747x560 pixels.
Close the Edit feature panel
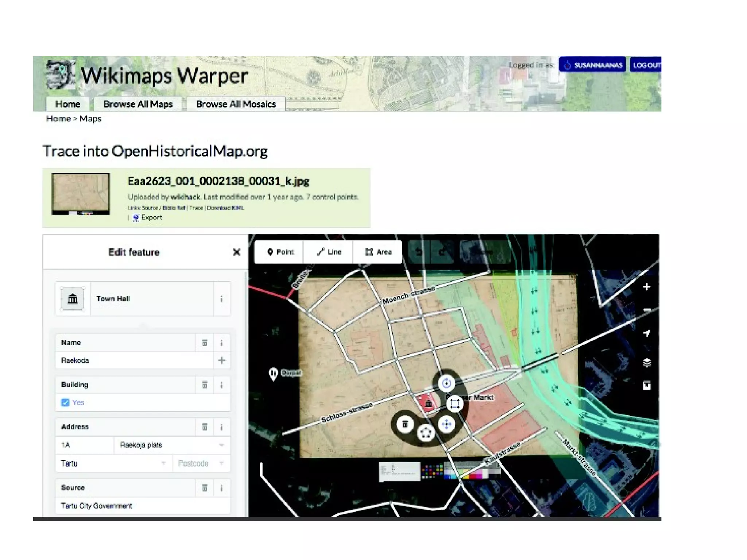pyautogui.click(x=236, y=252)
